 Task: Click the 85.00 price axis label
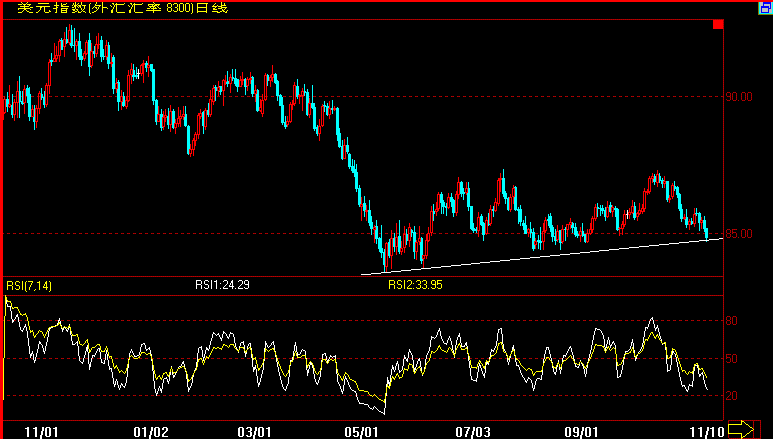(x=738, y=234)
